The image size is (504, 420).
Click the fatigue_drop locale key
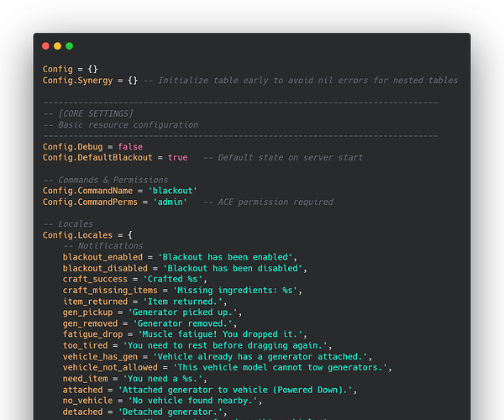(93, 334)
